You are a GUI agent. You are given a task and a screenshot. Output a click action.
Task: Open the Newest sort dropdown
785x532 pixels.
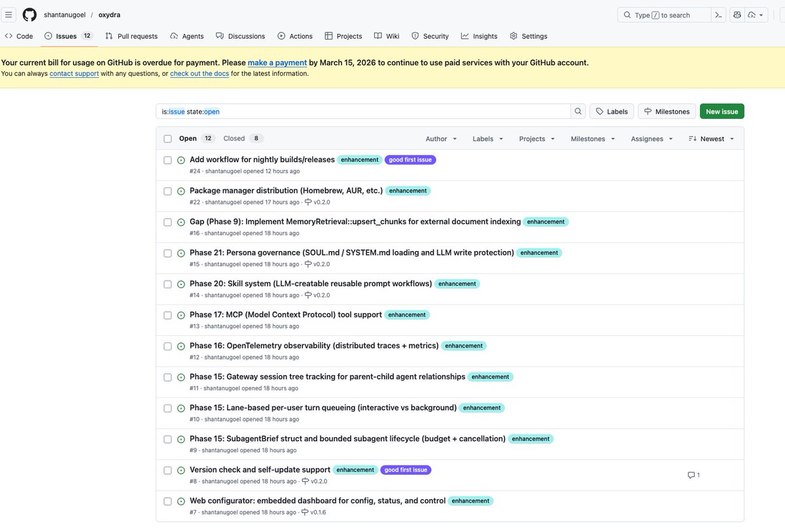(712, 139)
